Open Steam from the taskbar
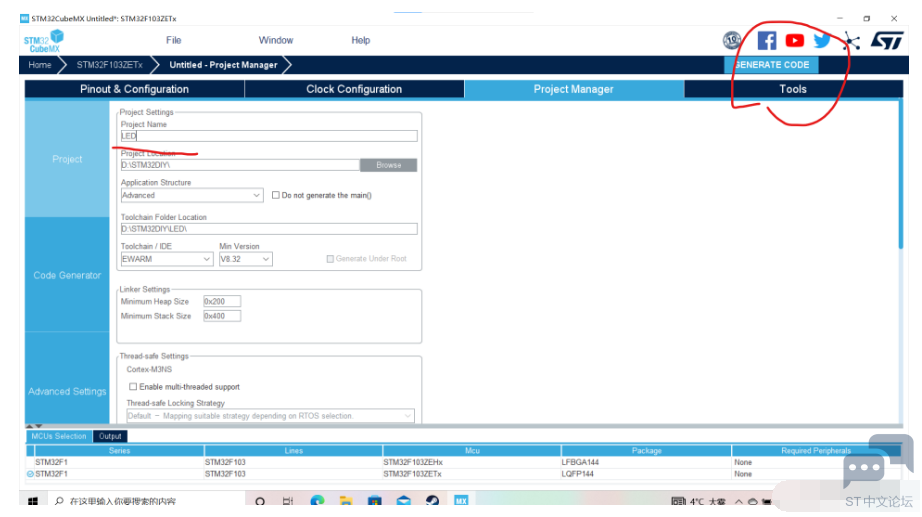The image size is (922, 517). 432,501
